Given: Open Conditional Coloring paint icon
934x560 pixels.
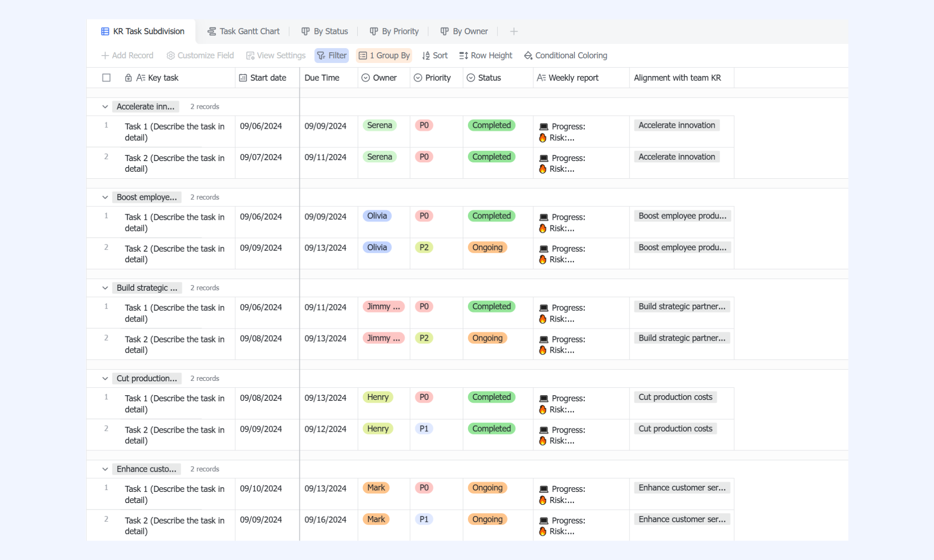Looking at the screenshot, I should [x=528, y=56].
